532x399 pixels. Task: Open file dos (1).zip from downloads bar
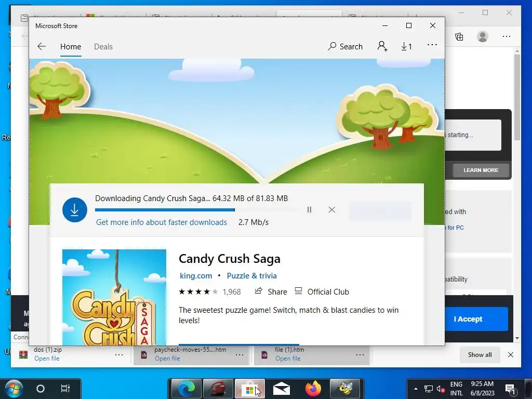(47, 358)
